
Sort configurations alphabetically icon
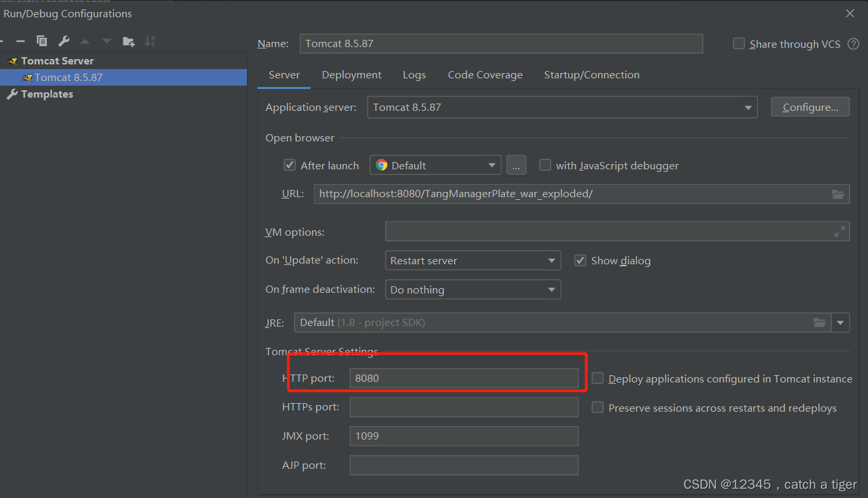pyautogui.click(x=150, y=41)
